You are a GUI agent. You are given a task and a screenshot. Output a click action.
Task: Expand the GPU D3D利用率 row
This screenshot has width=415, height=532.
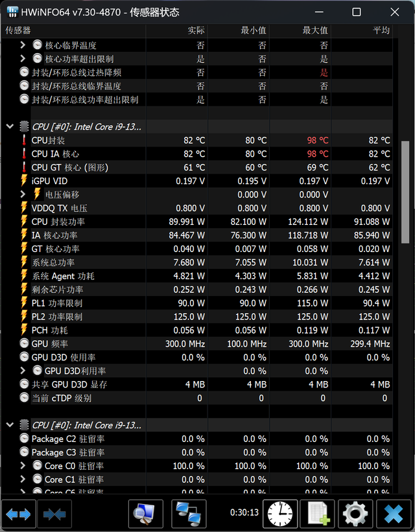pos(23,371)
